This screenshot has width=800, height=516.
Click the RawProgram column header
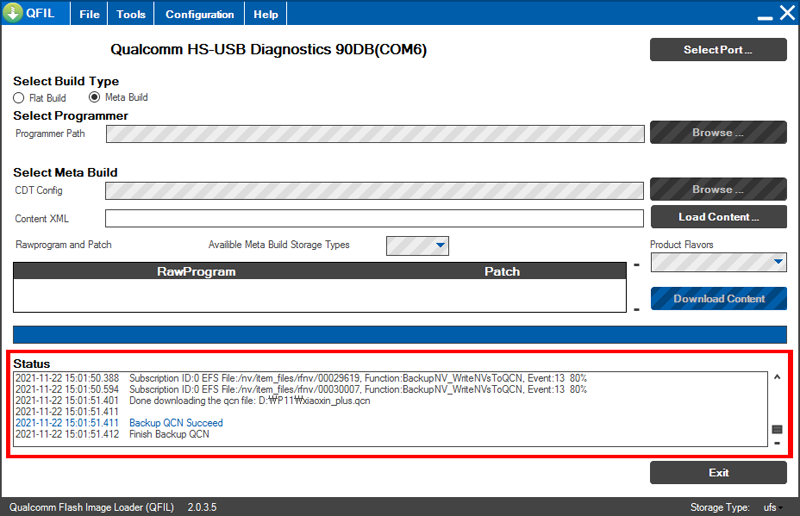pos(196,272)
